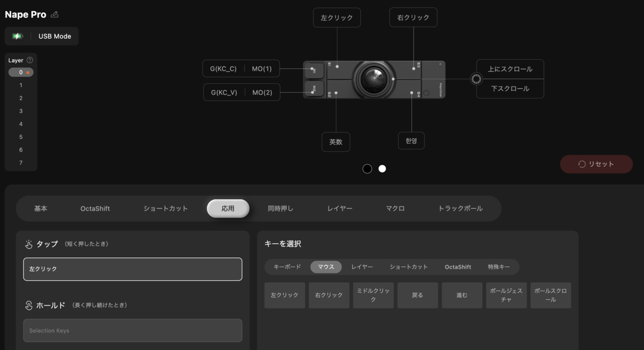Select layer 2 in the Layer list
644x350 pixels.
[21, 98]
